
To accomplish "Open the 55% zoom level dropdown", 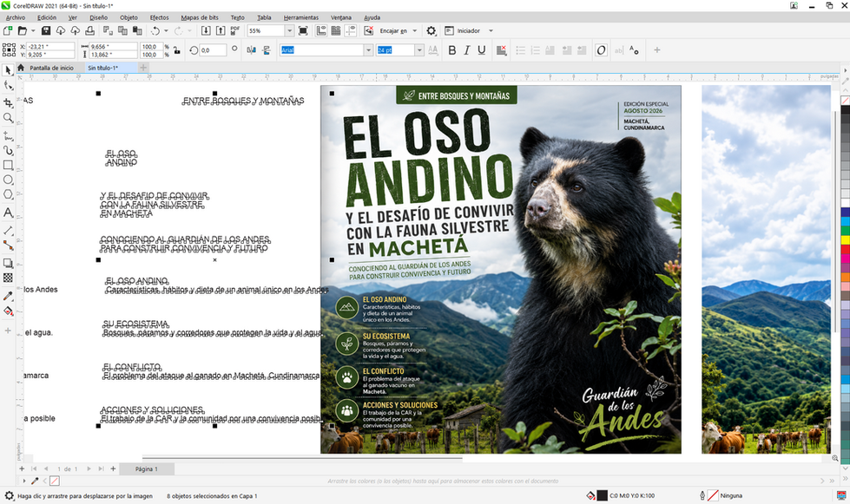I will (289, 31).
